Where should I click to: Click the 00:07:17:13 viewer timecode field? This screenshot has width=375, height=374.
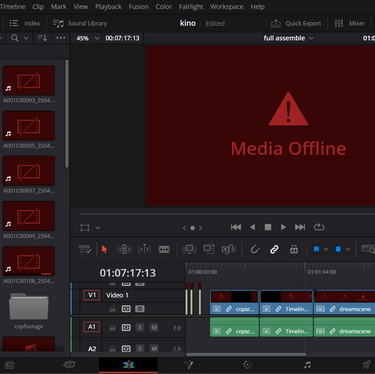[122, 38]
